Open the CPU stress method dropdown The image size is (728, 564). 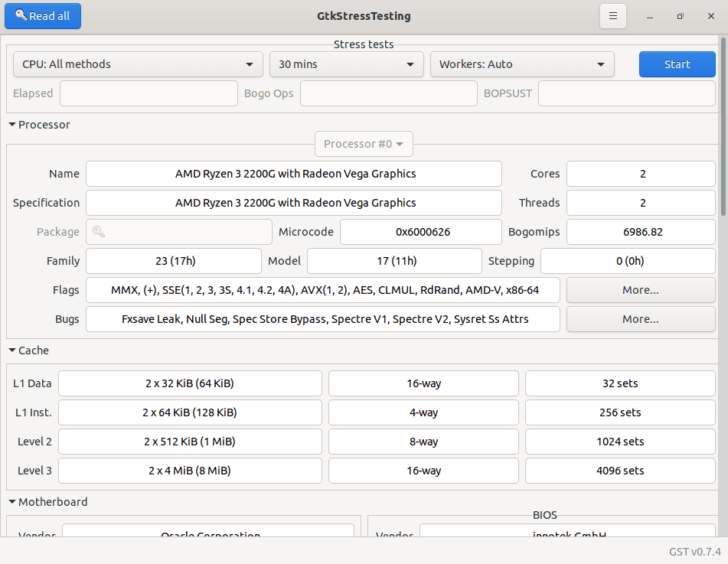click(x=138, y=64)
